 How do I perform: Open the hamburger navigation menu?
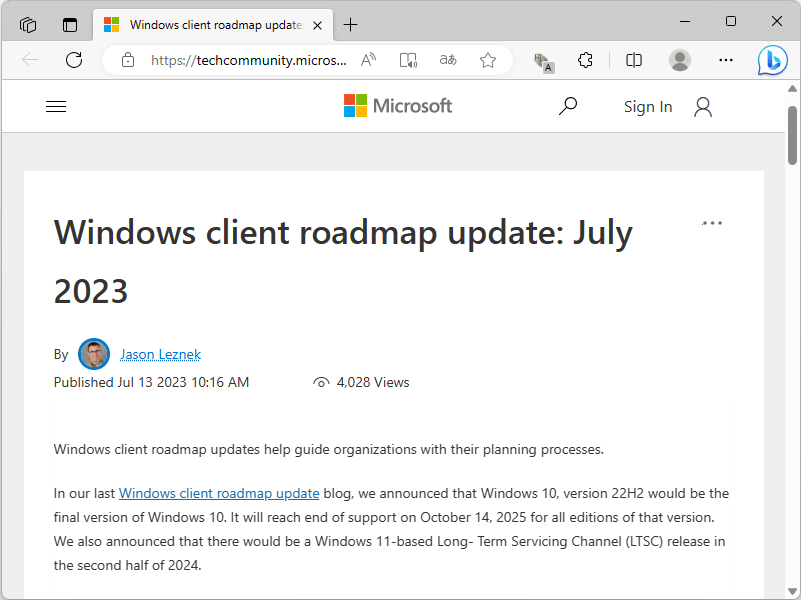pos(56,106)
